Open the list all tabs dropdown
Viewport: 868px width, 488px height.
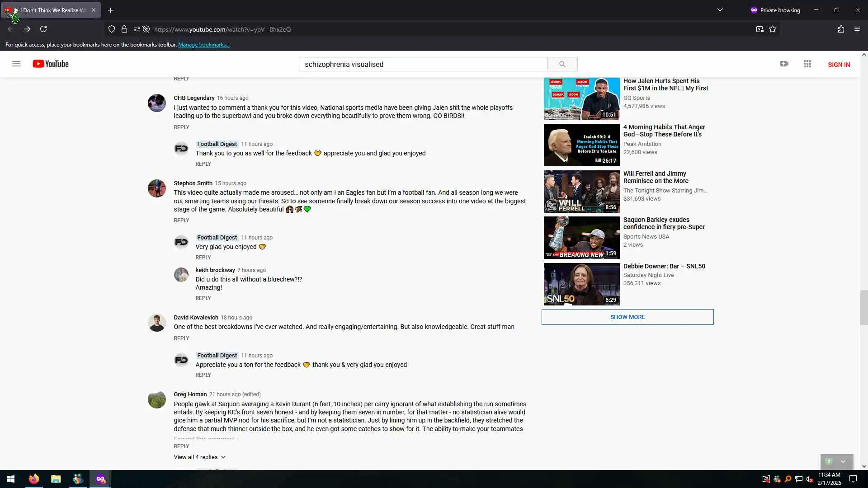720,10
